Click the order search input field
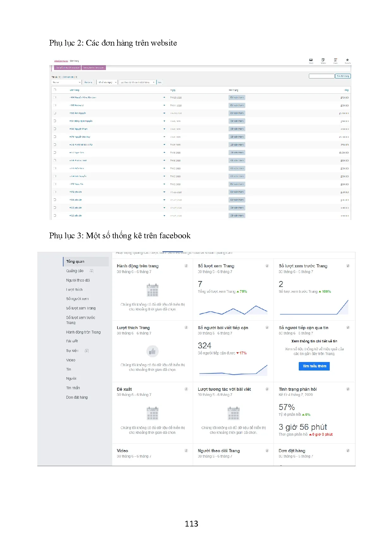 tap(322, 76)
